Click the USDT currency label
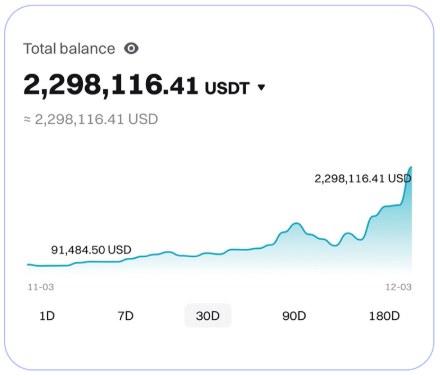The image size is (440, 376). pos(227,88)
